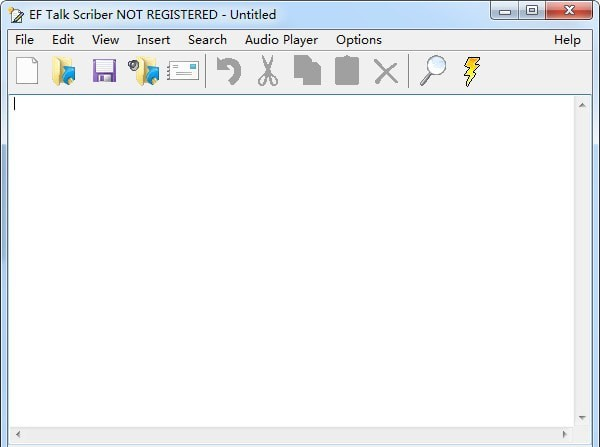This screenshot has height=447, width=603.
Task: Maximize the EF Talk Scriber window
Action: coord(532,10)
